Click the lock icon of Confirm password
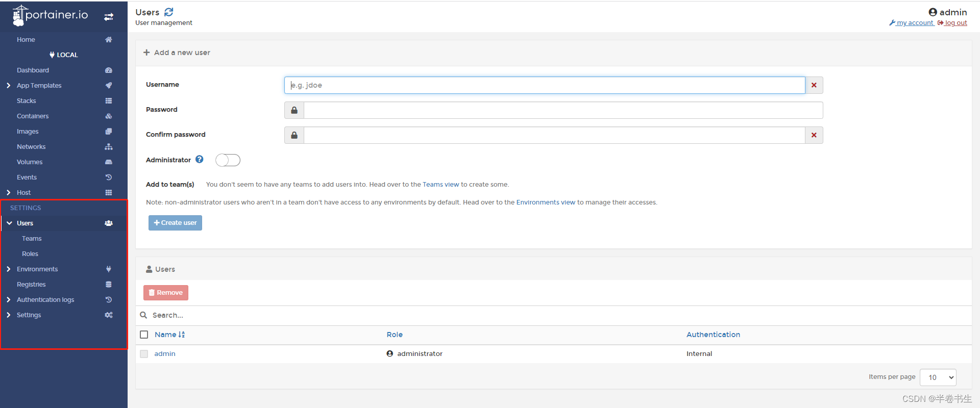This screenshot has width=980, height=408. coord(294,135)
